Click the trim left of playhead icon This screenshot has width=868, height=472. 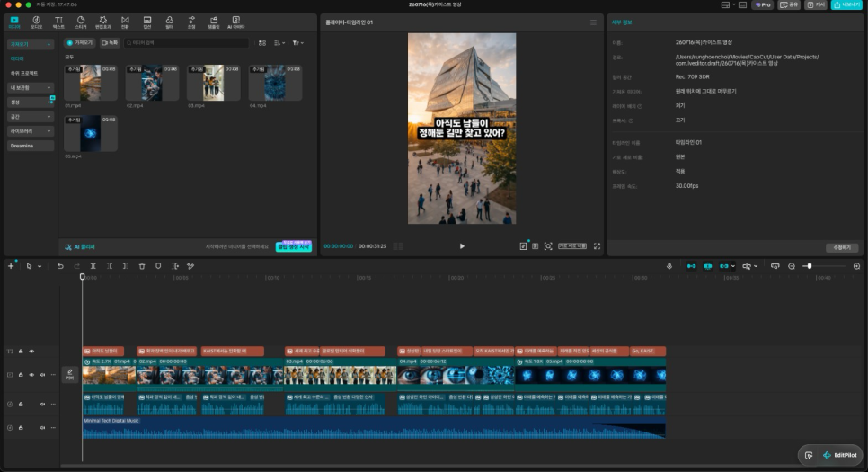click(x=110, y=266)
